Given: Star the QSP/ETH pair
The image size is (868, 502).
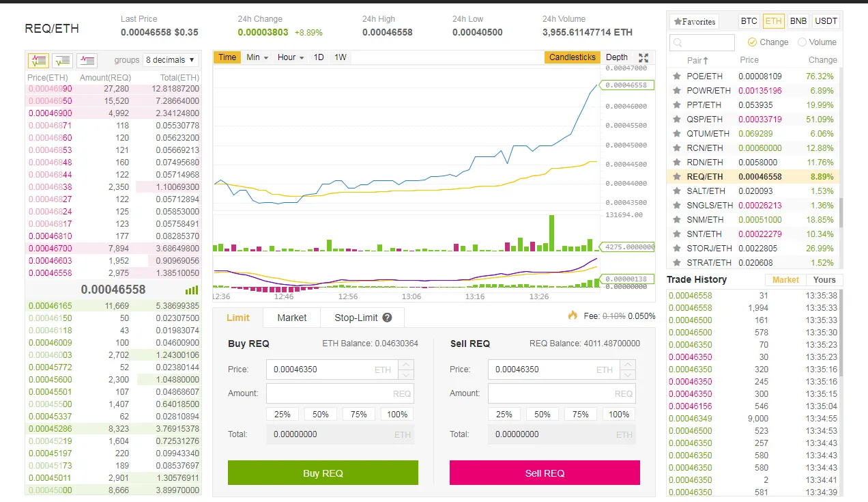Looking at the screenshot, I should pyautogui.click(x=677, y=119).
